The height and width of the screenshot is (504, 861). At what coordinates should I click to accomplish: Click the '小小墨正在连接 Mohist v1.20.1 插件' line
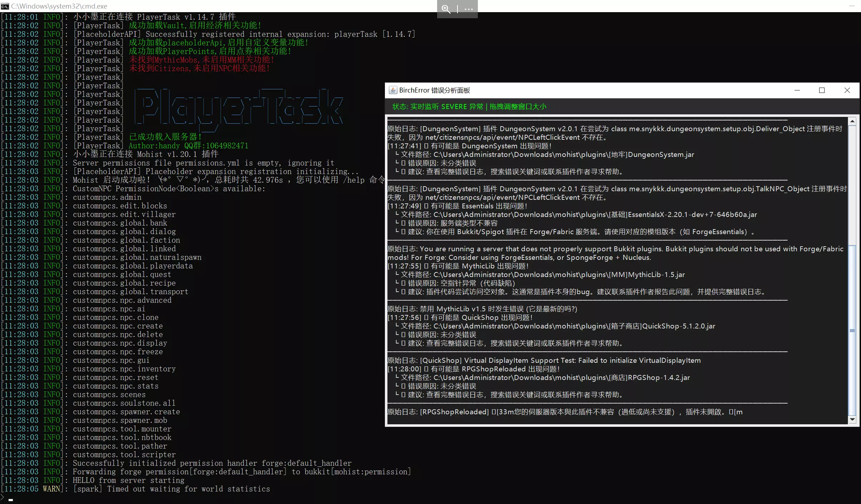pos(110,154)
